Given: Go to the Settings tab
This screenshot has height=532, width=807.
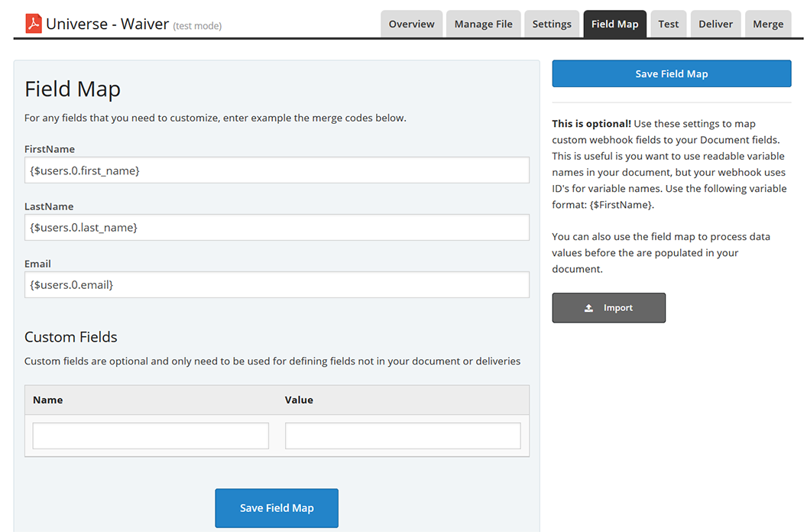Looking at the screenshot, I should (x=552, y=24).
